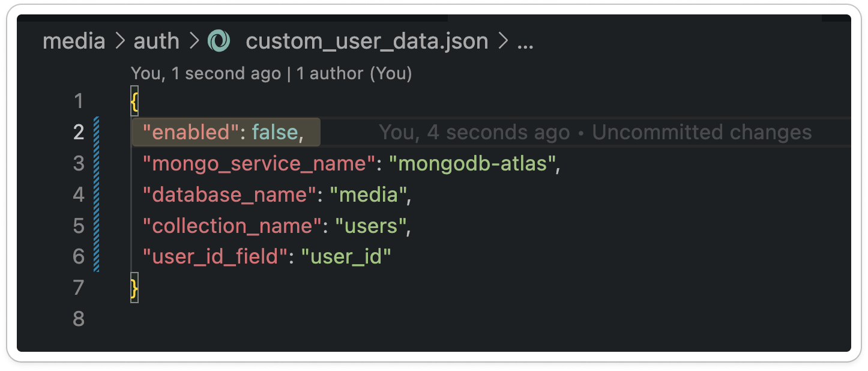Image resolution: width=868 pixels, height=371 pixels.
Task: Expand the "auth" breadcrumb segment
Action: [156, 41]
